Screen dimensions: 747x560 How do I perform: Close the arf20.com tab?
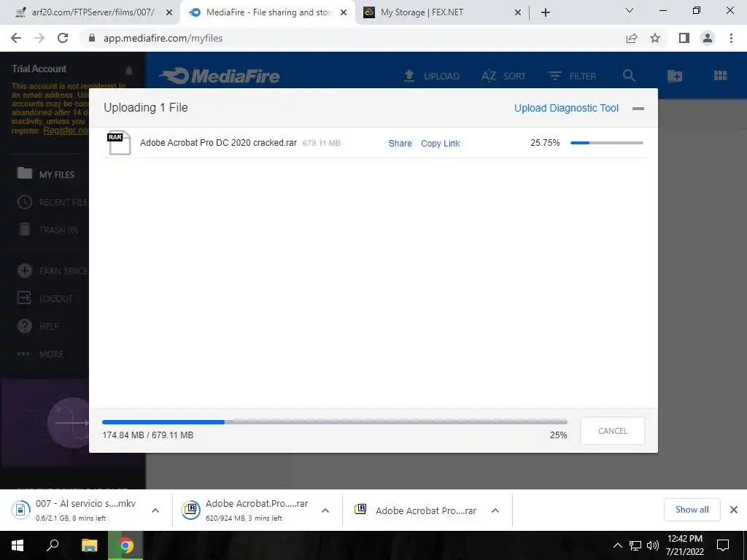tap(169, 13)
